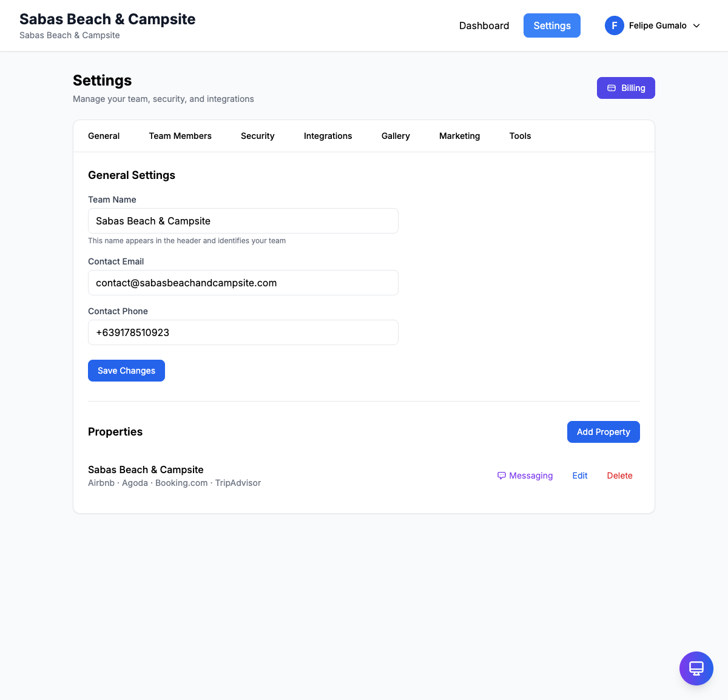Open the chat support widget in bottom corner

pyautogui.click(x=696, y=668)
